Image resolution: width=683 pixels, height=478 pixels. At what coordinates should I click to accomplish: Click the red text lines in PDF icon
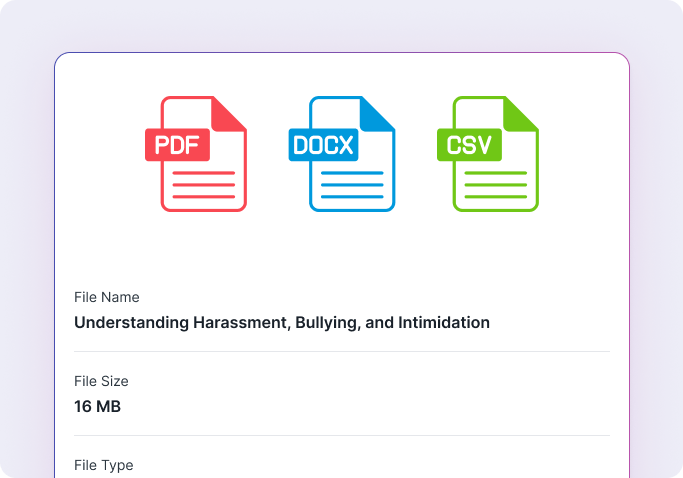click(x=204, y=185)
